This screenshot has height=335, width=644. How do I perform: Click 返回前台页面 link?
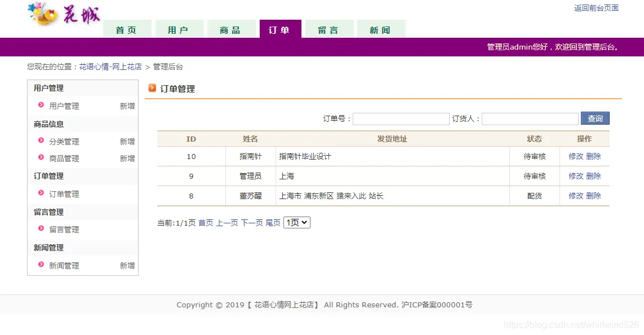(x=596, y=8)
